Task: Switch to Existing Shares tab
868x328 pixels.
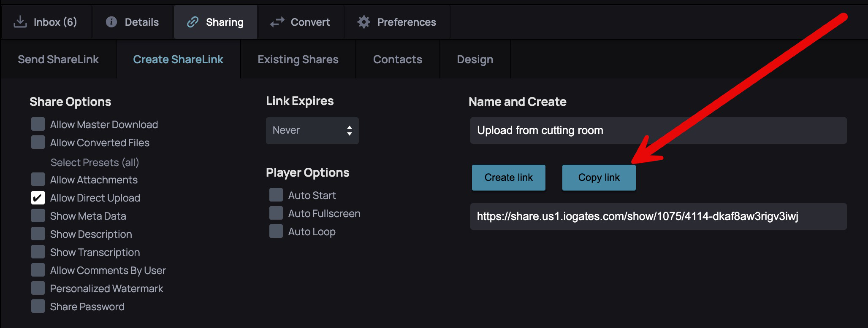Action: pyautogui.click(x=298, y=59)
